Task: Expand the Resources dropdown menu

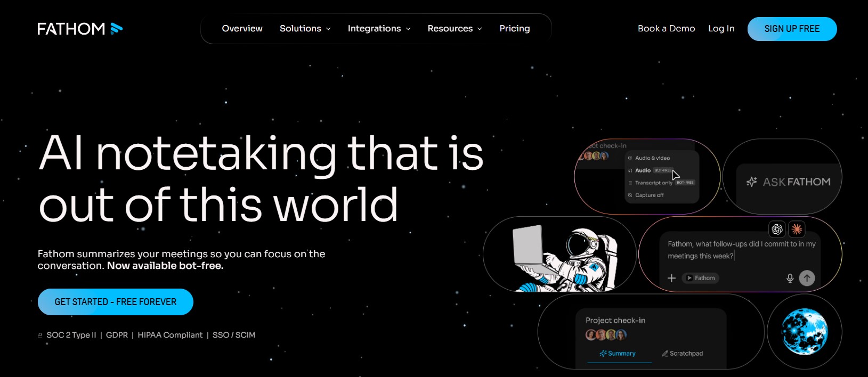Action: 455,29
